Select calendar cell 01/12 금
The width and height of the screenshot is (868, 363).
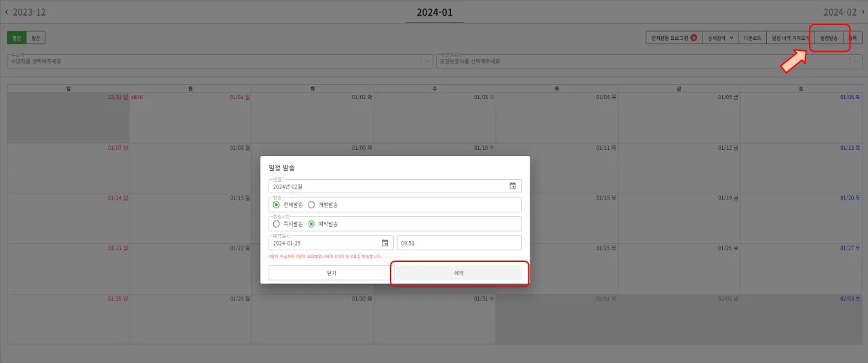click(679, 168)
